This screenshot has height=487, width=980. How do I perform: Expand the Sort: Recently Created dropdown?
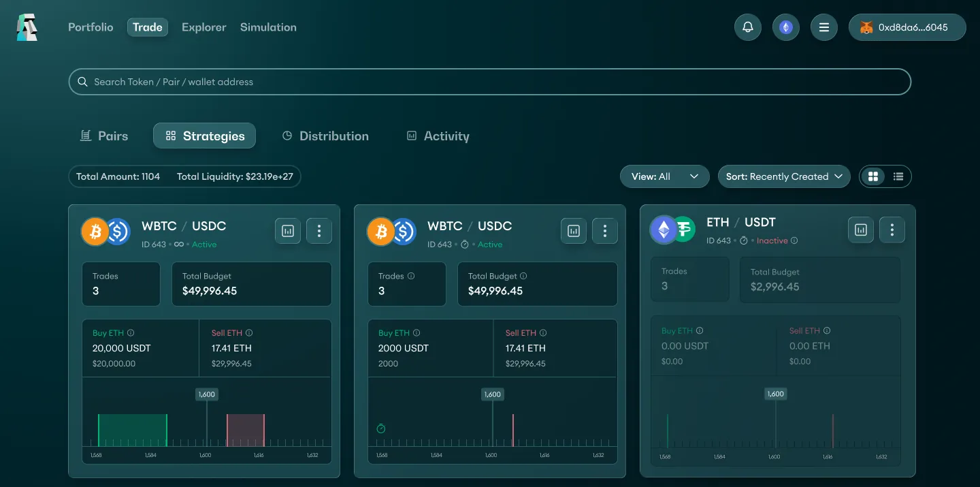785,176
